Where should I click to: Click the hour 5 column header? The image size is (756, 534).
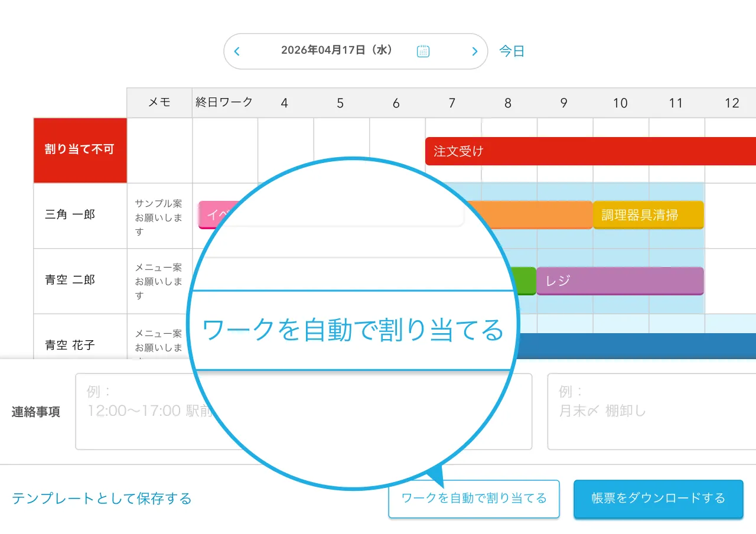(340, 103)
